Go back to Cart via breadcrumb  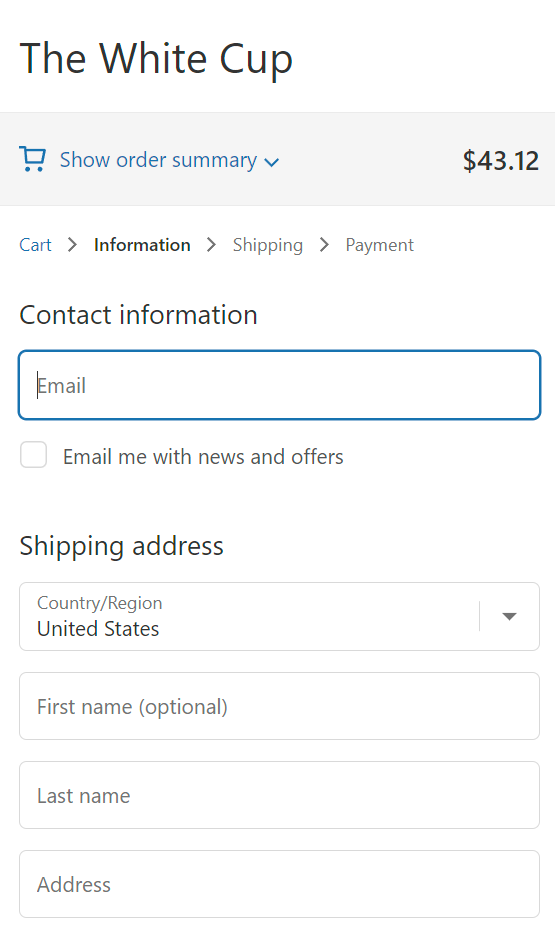(x=36, y=245)
